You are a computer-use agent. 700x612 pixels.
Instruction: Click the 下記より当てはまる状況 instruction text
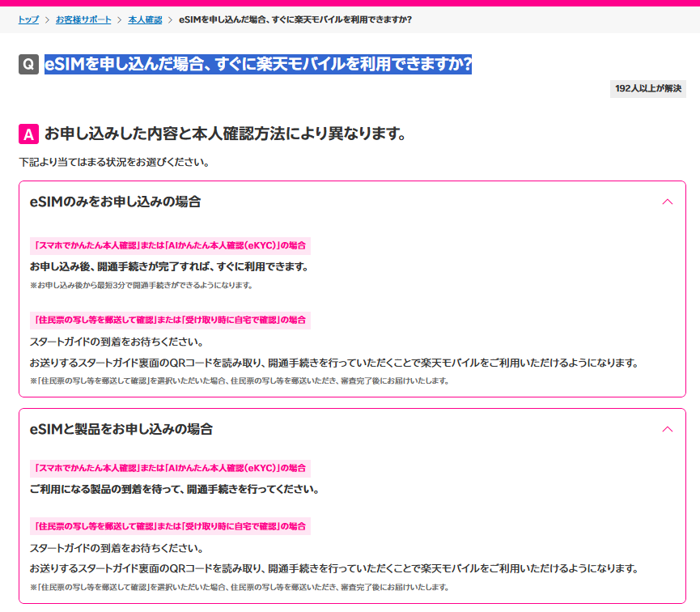[x=114, y=162]
